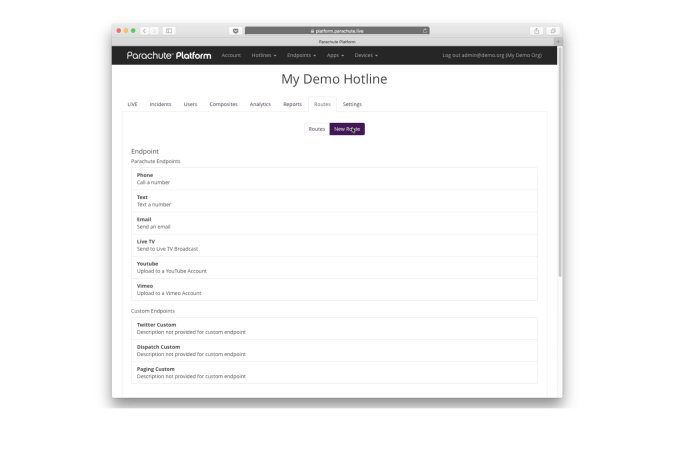This screenshot has height=449, width=680.
Task: Click the platform.parachute.live address bar
Action: click(337, 31)
